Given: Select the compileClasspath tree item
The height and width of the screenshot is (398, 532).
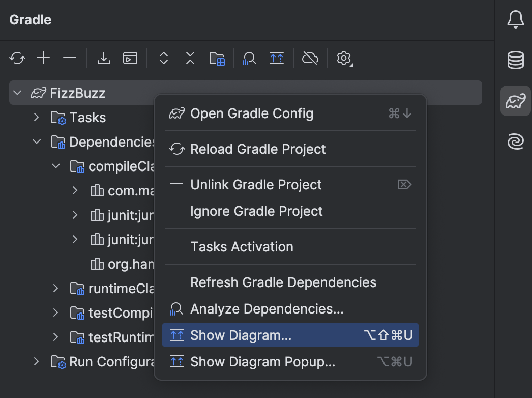Looking at the screenshot, I should tap(125, 166).
